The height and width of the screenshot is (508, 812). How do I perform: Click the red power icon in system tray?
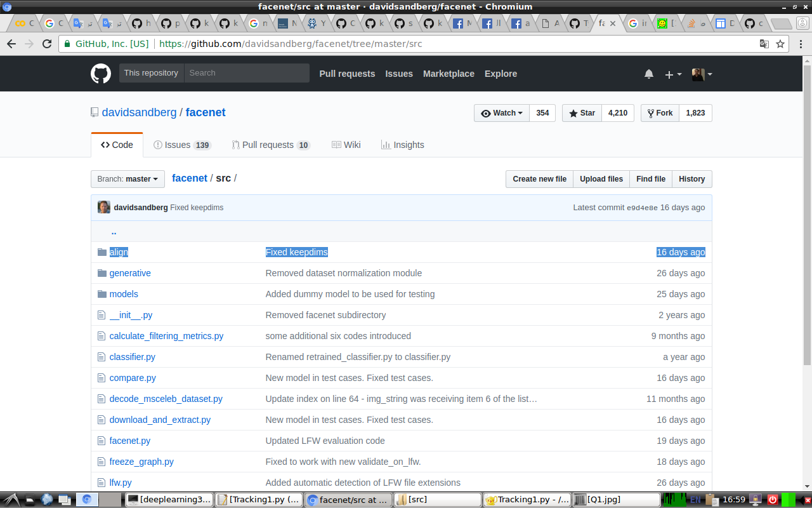[773, 500]
